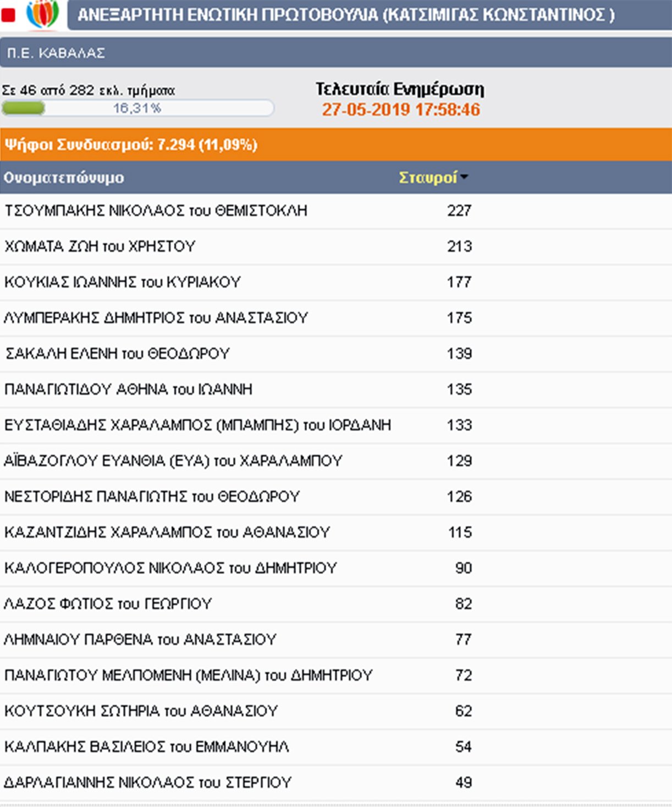
Task: Click the vote count 82
Action: pyautogui.click(x=464, y=604)
